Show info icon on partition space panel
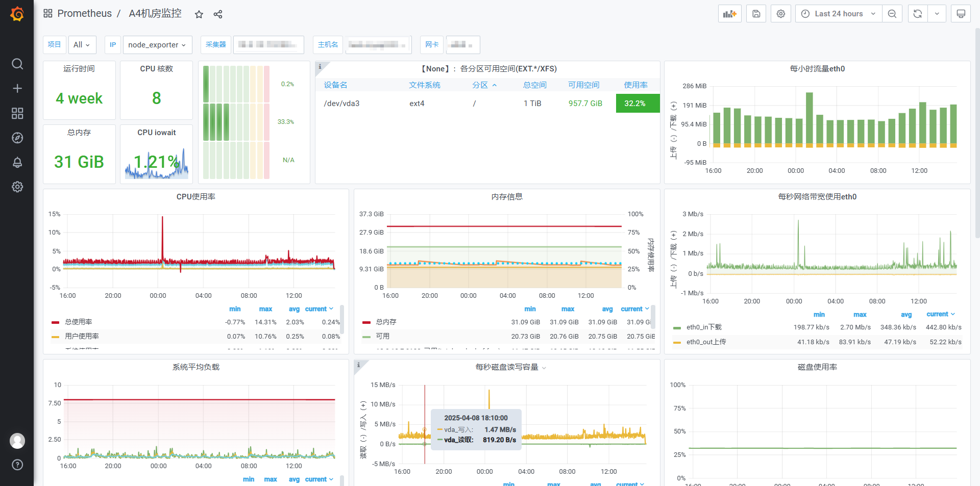 [x=320, y=66]
